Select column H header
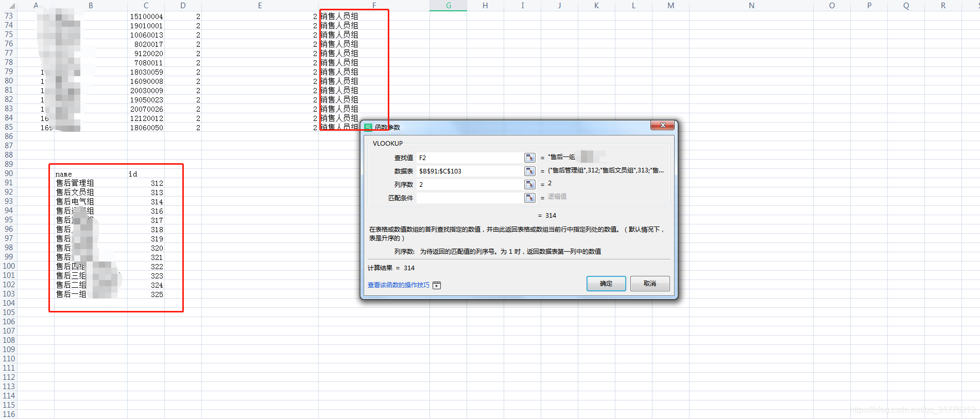This screenshot has height=419, width=980. [x=485, y=6]
